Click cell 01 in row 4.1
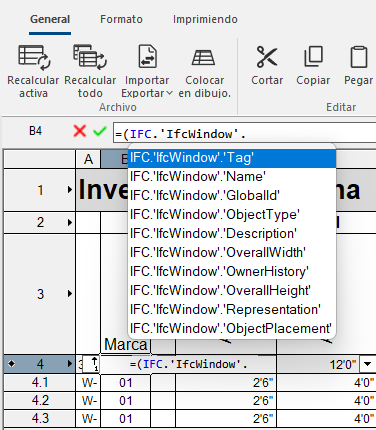 click(126, 383)
